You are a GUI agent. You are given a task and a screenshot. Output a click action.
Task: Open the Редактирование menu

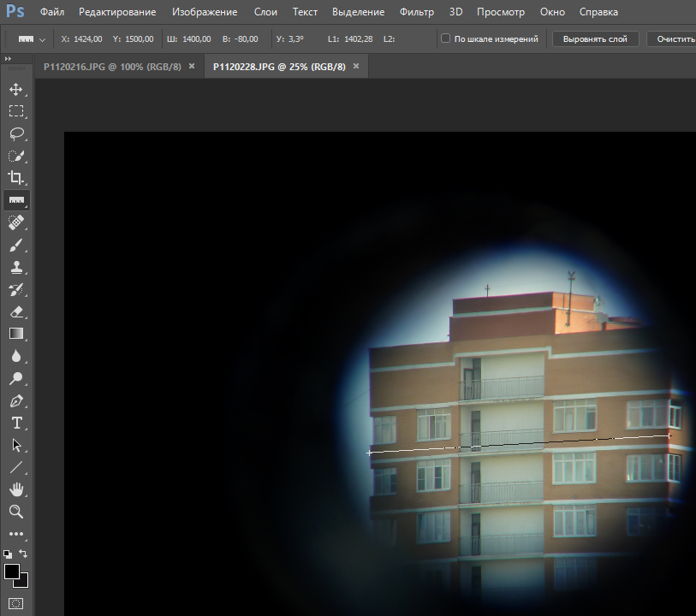[x=117, y=12]
